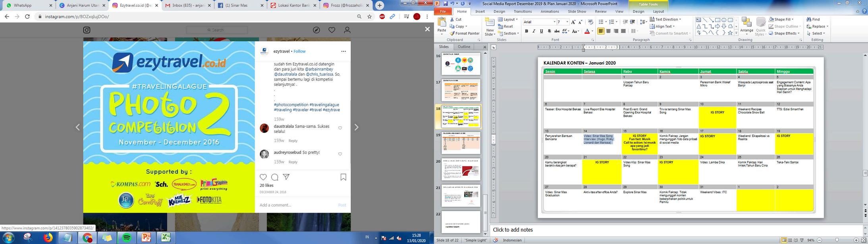Viewport: 868px width, 244px height.
Task: Open the post more options ellipsis
Action: [343, 51]
